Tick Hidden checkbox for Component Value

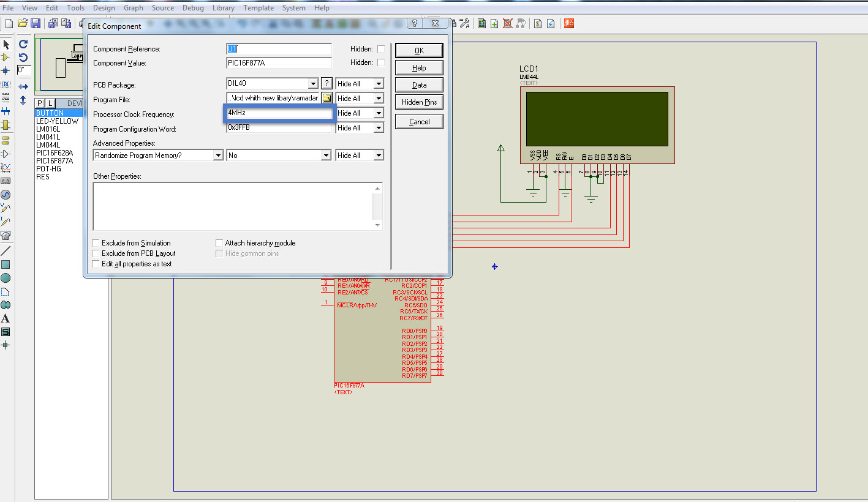click(381, 62)
